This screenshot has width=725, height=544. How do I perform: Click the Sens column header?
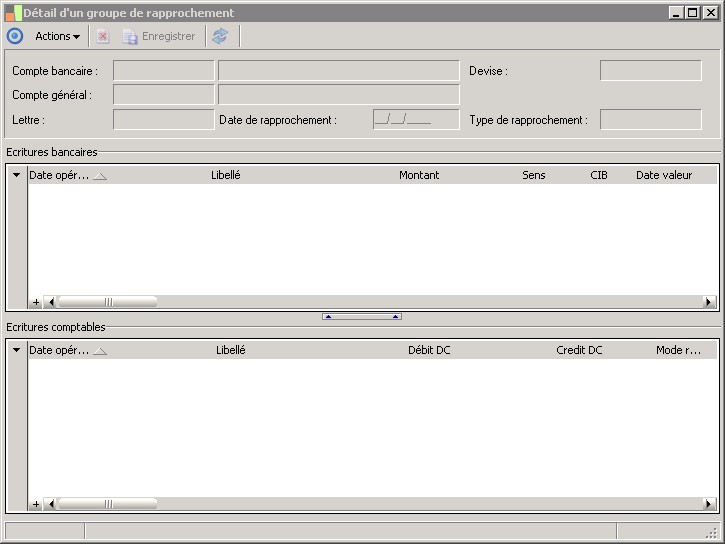click(x=534, y=175)
